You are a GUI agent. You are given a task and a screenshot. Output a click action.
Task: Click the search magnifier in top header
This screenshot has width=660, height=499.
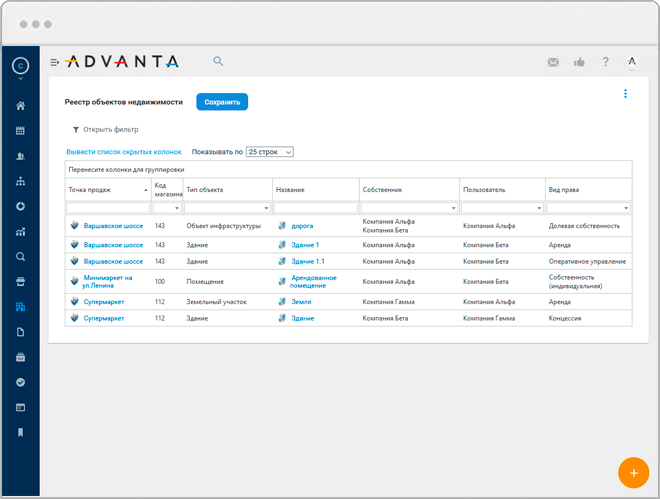218,61
